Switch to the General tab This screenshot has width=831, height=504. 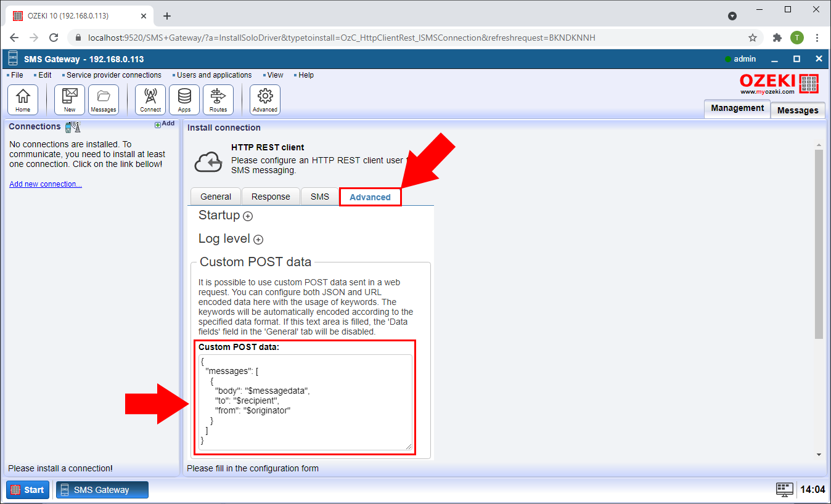pos(216,197)
